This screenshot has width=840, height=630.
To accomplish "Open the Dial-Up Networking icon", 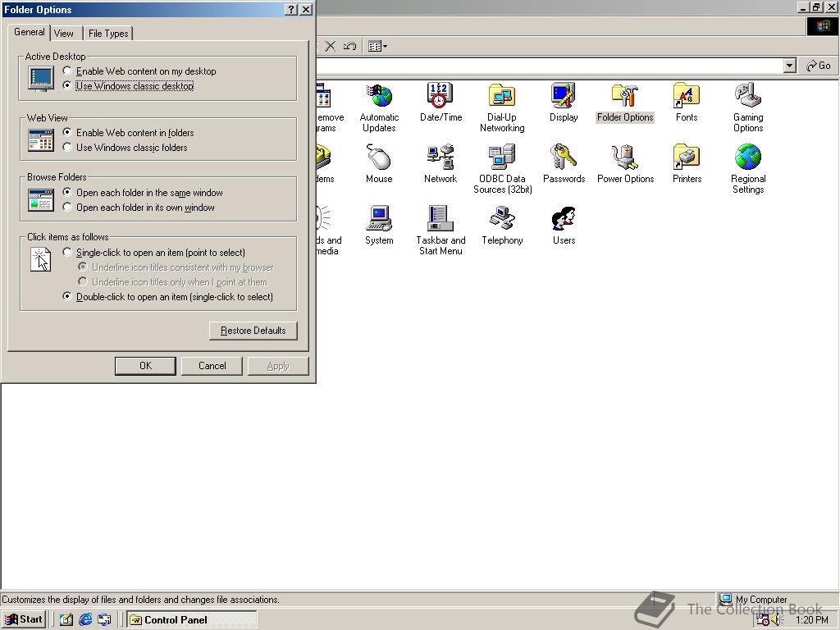I will pyautogui.click(x=502, y=107).
